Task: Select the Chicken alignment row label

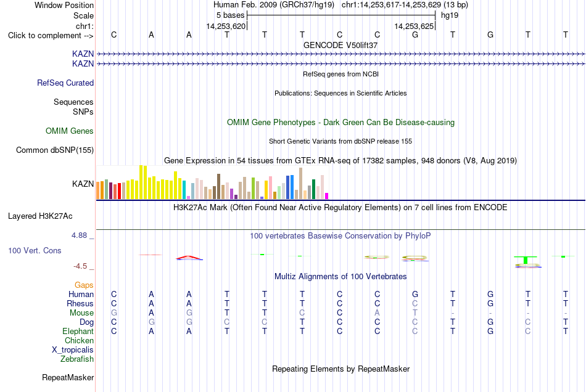Action: coord(79,340)
